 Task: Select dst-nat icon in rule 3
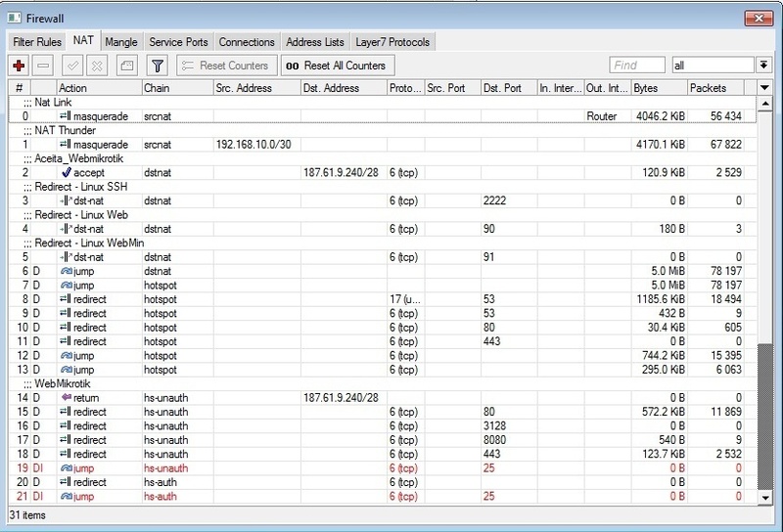click(66, 200)
